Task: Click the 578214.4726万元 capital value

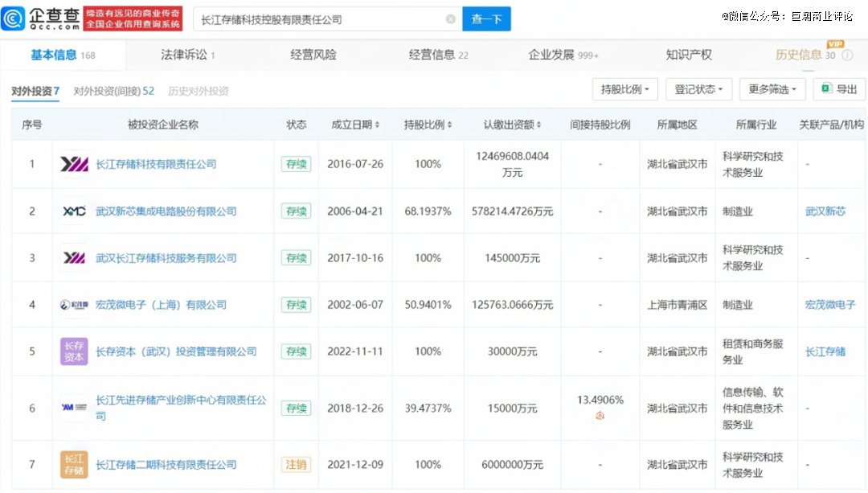Action: click(513, 211)
